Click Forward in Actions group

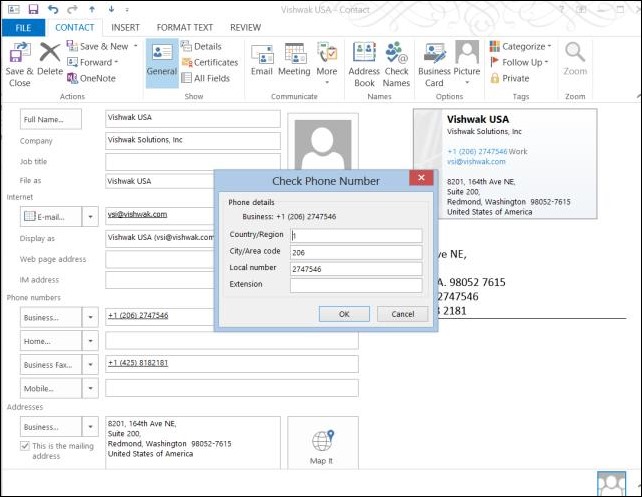click(93, 62)
